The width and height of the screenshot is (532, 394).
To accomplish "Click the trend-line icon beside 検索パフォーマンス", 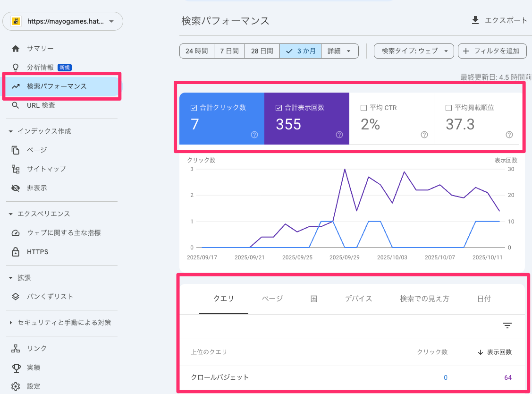I will pos(16,86).
